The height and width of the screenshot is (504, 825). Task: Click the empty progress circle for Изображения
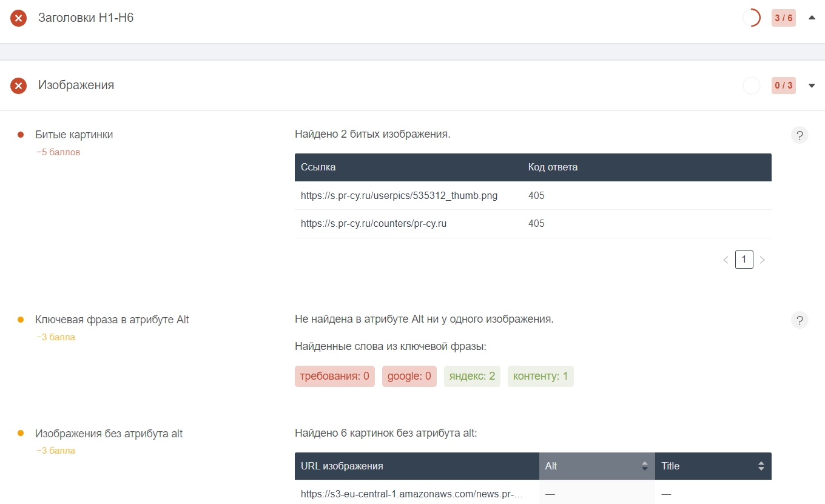[x=752, y=86]
